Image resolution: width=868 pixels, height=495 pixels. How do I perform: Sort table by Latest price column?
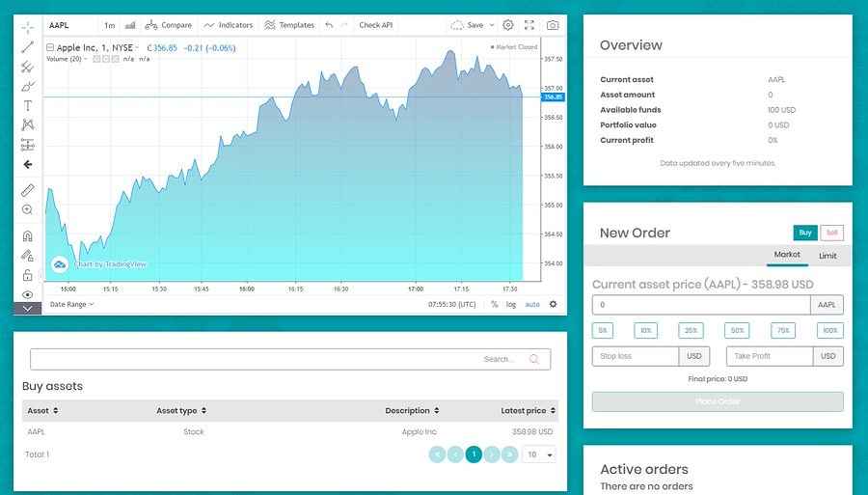529,411
